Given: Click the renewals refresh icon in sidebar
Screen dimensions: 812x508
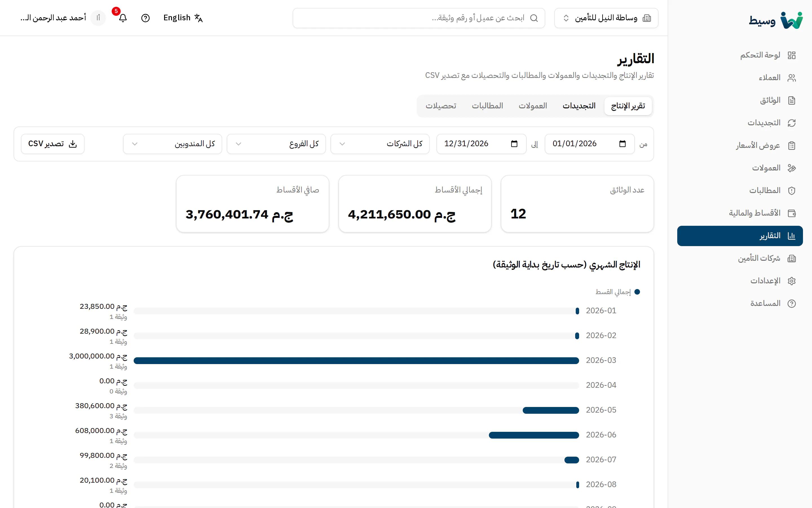Looking at the screenshot, I should click(x=791, y=123).
